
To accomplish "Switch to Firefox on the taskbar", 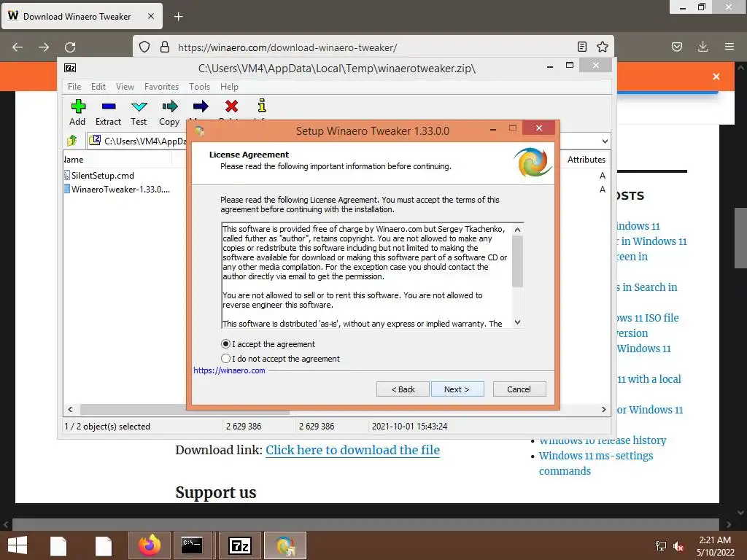I will tap(150, 545).
